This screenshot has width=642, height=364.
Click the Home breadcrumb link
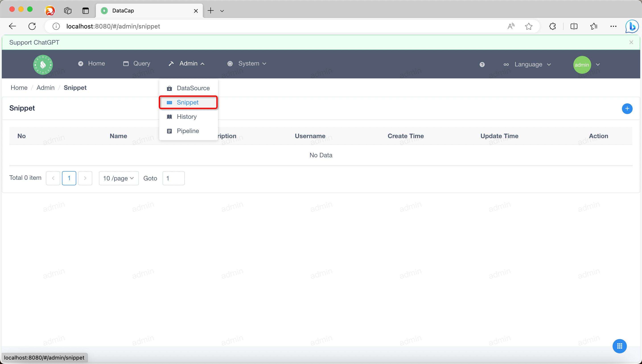click(19, 88)
